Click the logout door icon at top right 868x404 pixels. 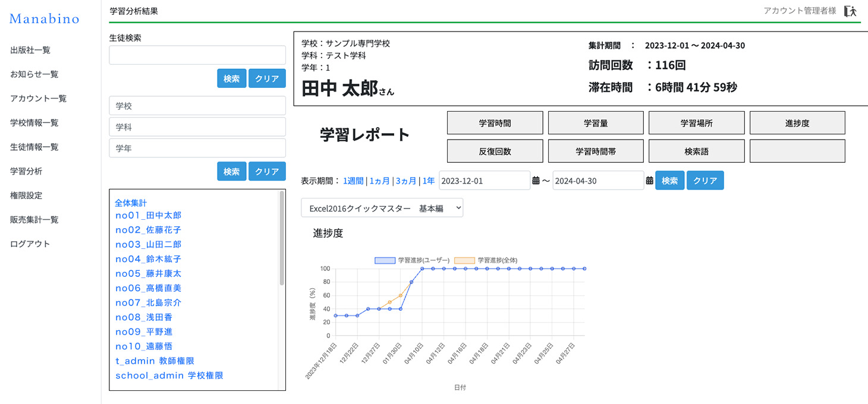850,11
